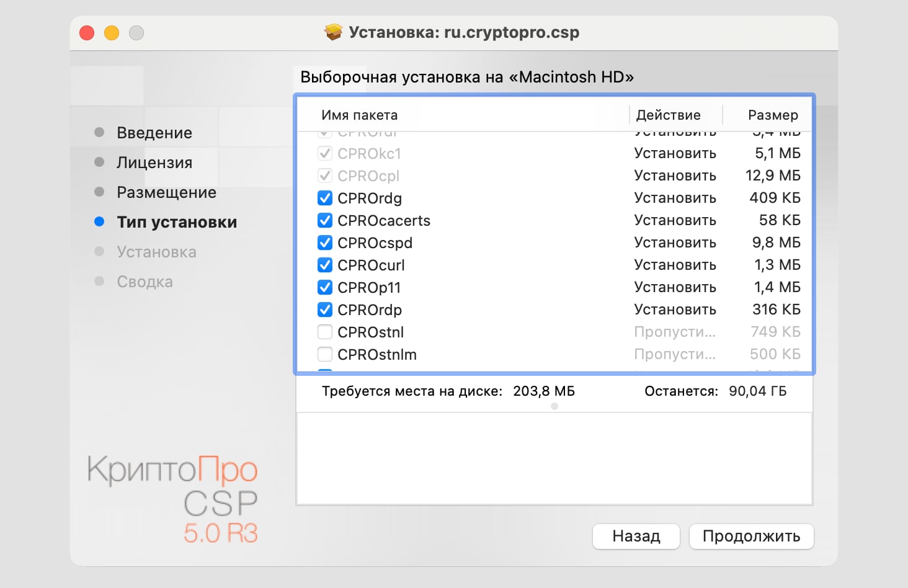Click the Имя пакета column header
This screenshot has height=588, width=908.
tap(360, 115)
